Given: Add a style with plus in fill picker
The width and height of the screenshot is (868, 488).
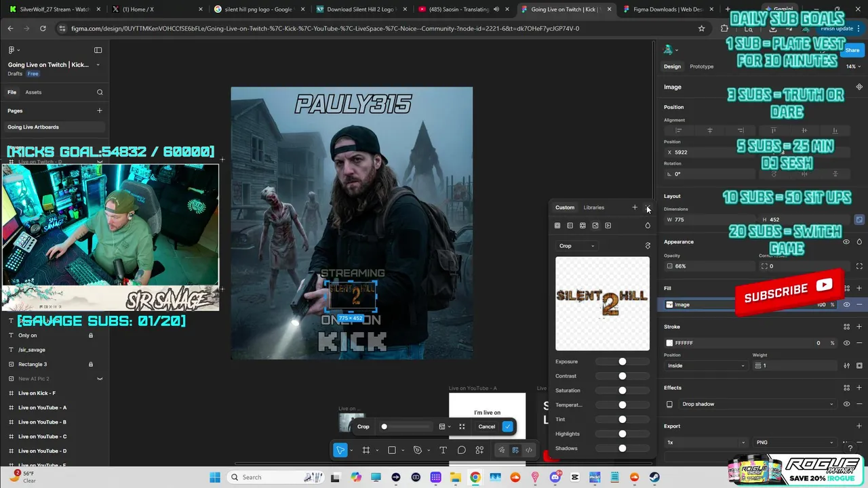Looking at the screenshot, I should [635, 207].
